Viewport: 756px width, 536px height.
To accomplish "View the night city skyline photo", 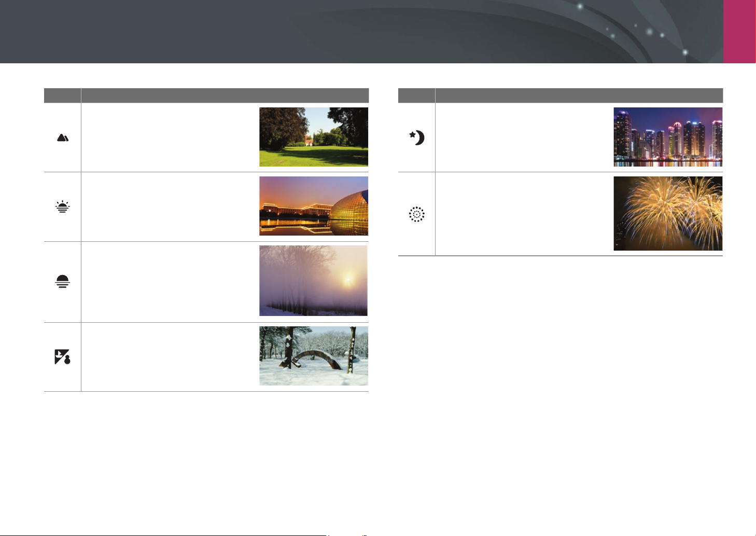I will pos(668,137).
